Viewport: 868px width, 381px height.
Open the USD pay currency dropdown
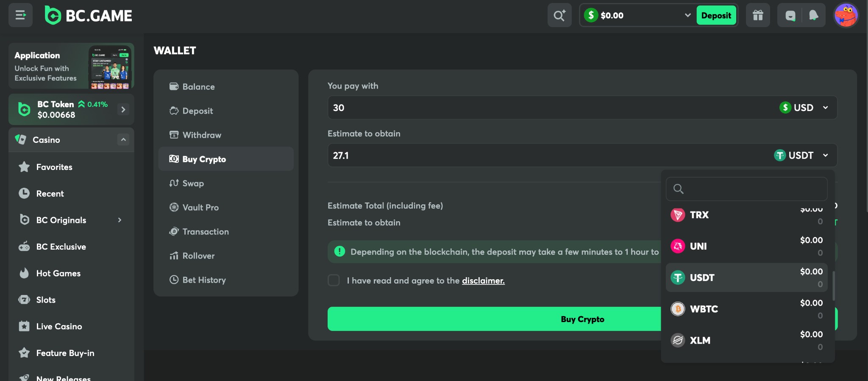click(x=804, y=108)
